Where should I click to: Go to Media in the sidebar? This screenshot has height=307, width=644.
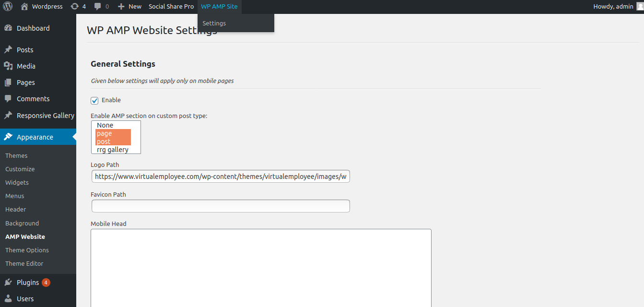tap(26, 66)
